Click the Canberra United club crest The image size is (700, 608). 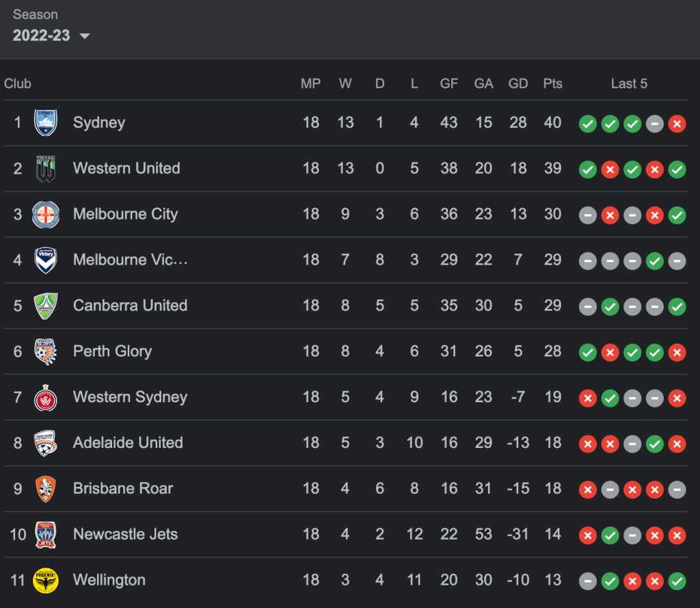click(46, 306)
